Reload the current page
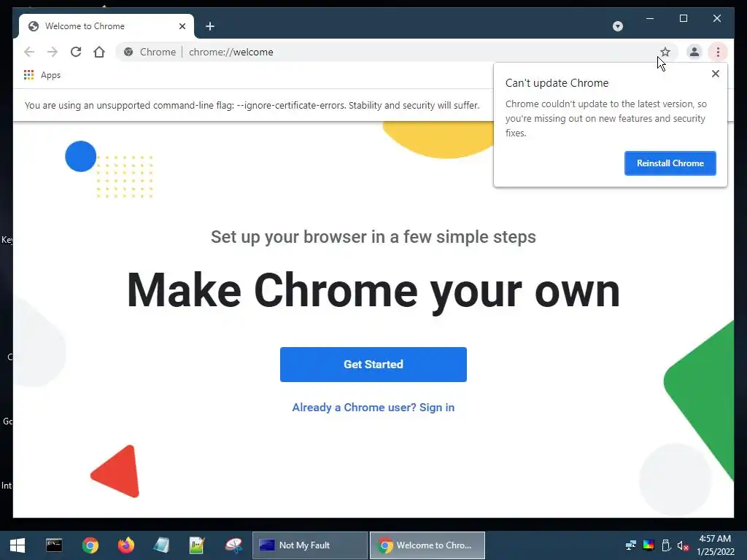This screenshot has width=747, height=560. point(76,52)
